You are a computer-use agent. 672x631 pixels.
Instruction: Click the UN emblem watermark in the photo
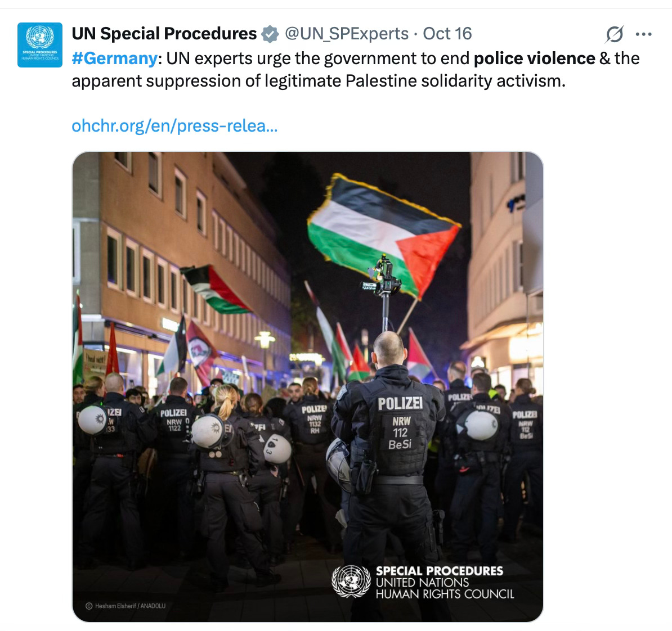coord(351,582)
